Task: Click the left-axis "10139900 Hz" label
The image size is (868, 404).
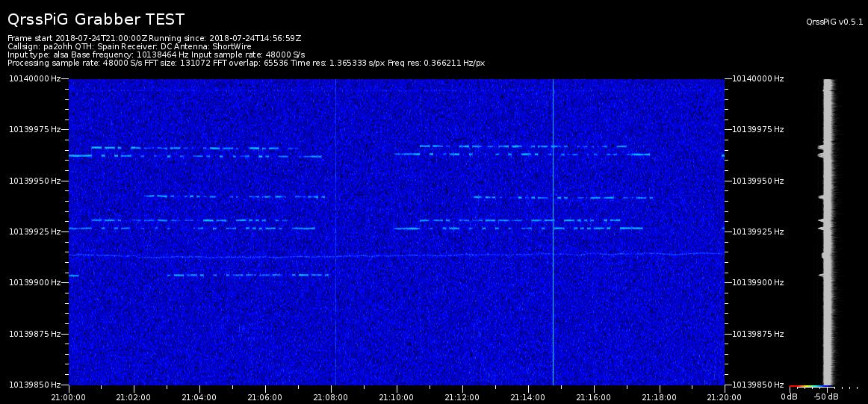Action: [x=34, y=282]
